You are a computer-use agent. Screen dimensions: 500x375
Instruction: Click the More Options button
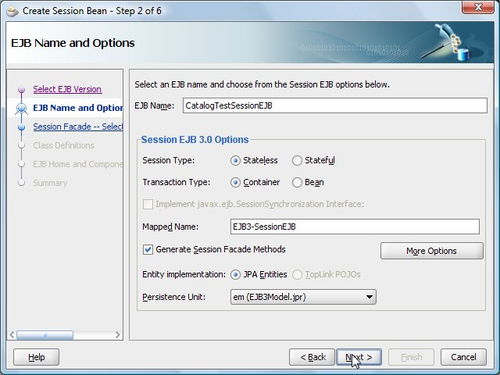(432, 251)
